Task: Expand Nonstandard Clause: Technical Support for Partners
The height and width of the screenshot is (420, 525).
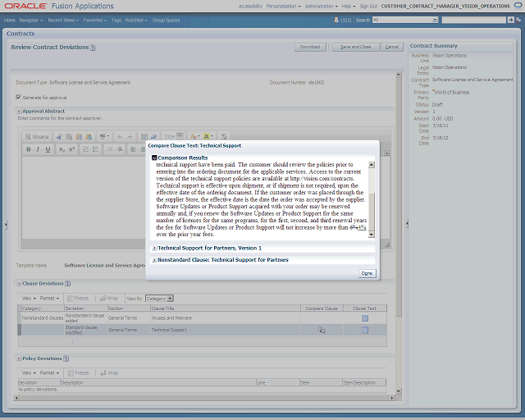Action: tap(154, 260)
